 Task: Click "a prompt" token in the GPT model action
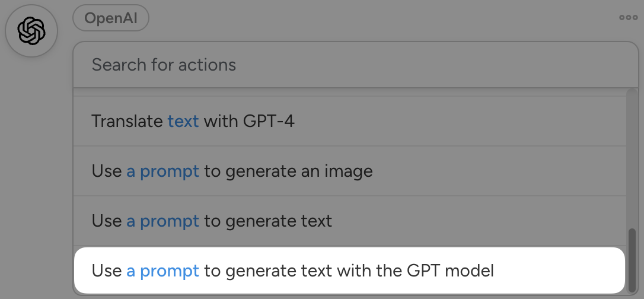tap(163, 271)
